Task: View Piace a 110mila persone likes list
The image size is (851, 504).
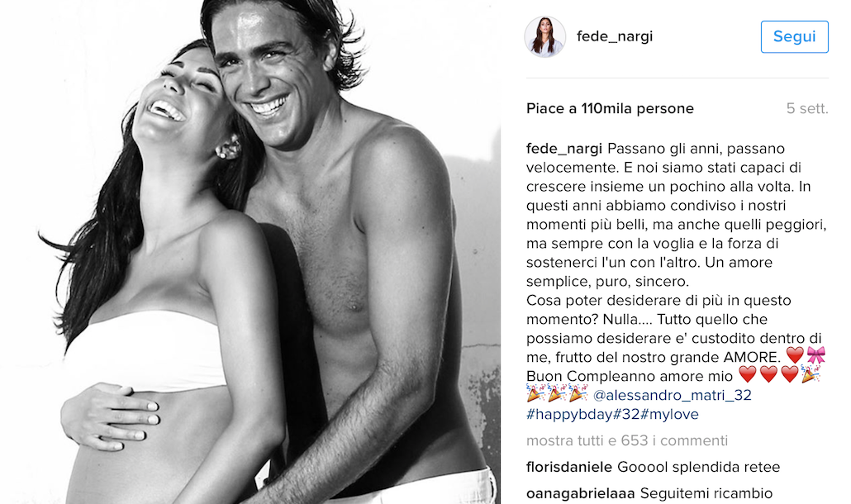Action: point(610,108)
